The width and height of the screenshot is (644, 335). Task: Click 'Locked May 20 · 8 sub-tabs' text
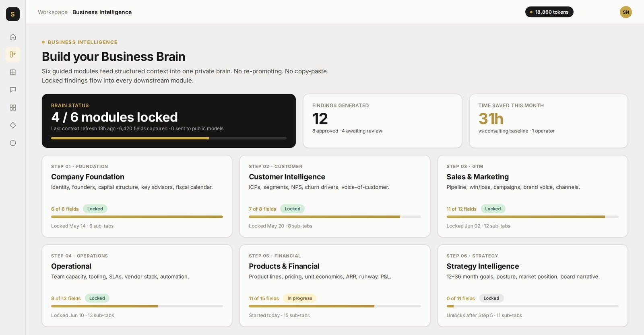coord(281,226)
